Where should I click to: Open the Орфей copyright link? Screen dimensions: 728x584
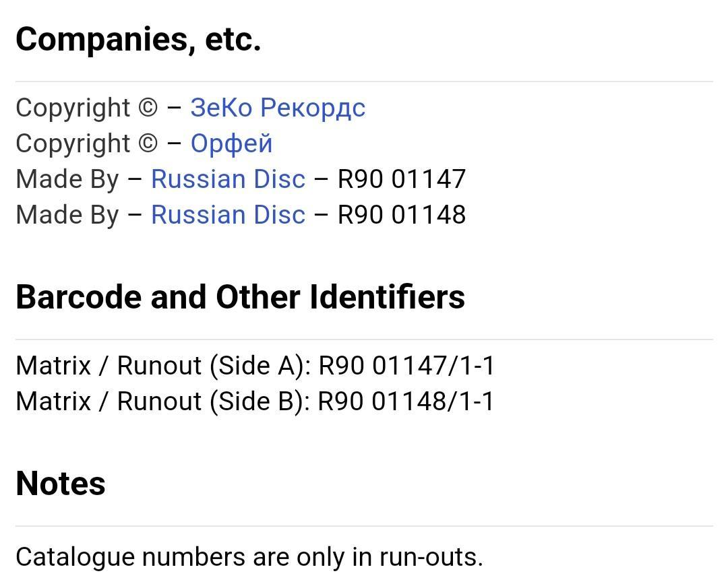pos(231,143)
